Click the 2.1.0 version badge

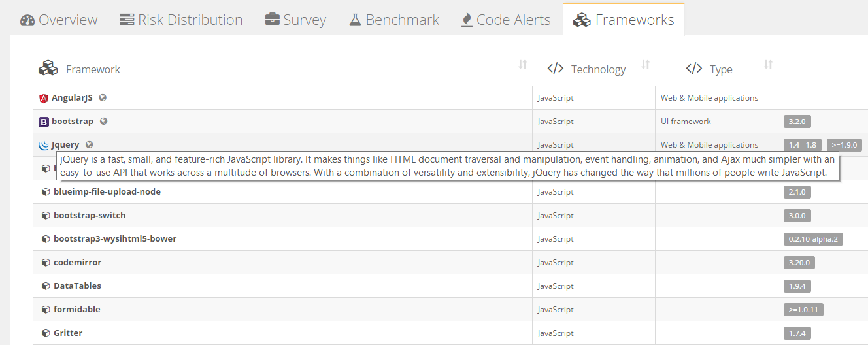797,192
